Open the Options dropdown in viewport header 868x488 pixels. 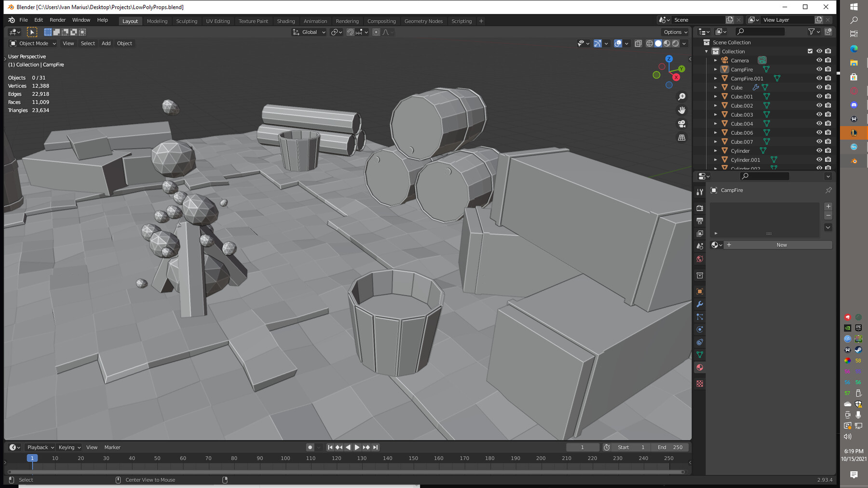point(674,32)
